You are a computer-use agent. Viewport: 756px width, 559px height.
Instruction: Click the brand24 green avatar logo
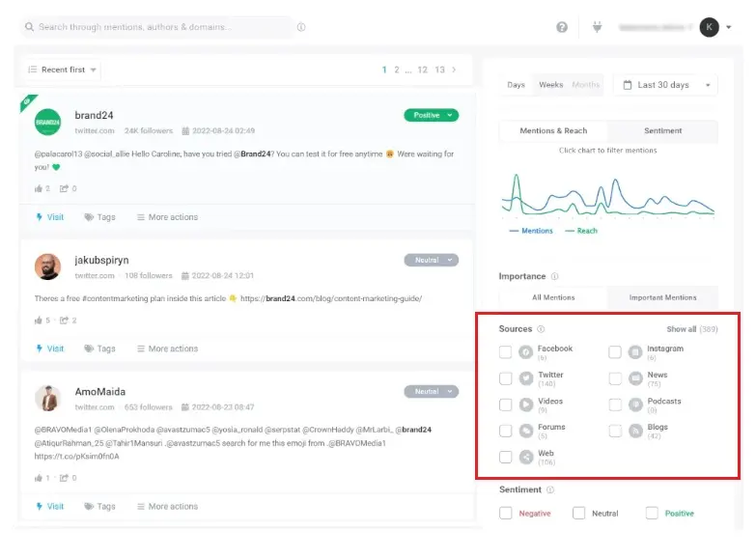[47, 123]
